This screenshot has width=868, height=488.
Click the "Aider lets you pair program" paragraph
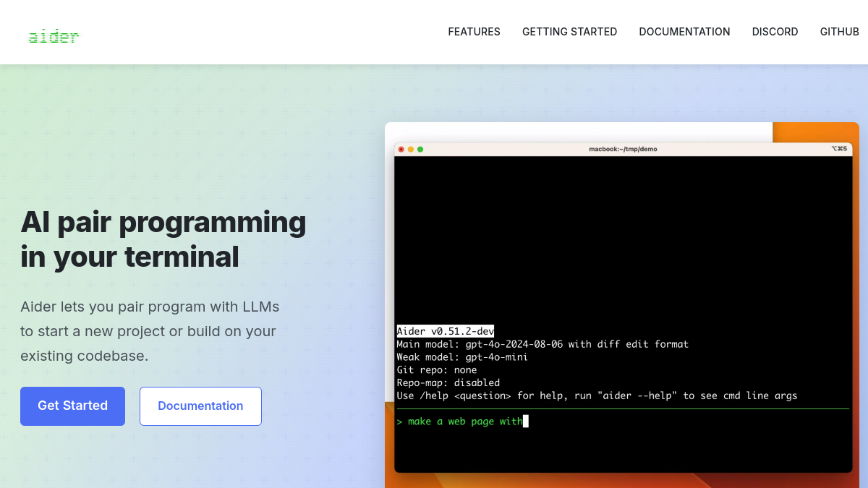(x=150, y=331)
